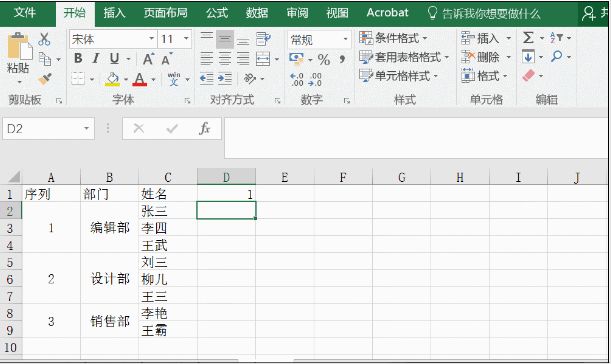Apply comma style
Image resolution: width=611 pixels, height=364 pixels.
coord(342,59)
